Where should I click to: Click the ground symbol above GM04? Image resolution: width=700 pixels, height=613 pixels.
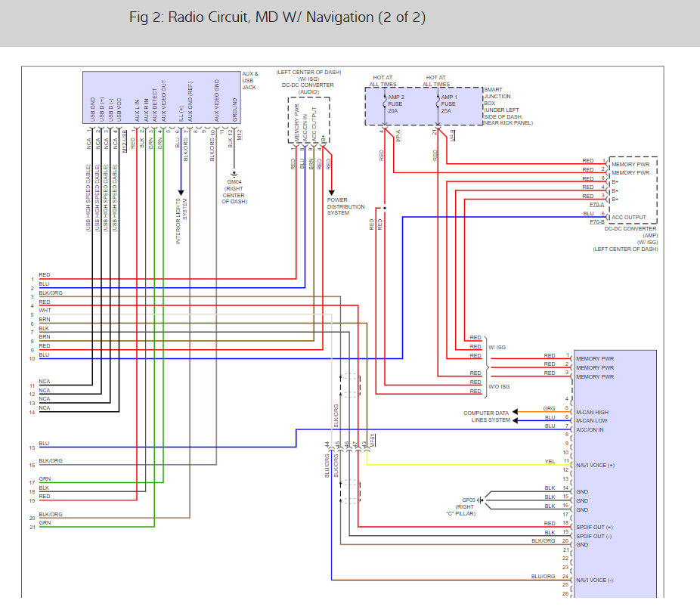(234, 174)
